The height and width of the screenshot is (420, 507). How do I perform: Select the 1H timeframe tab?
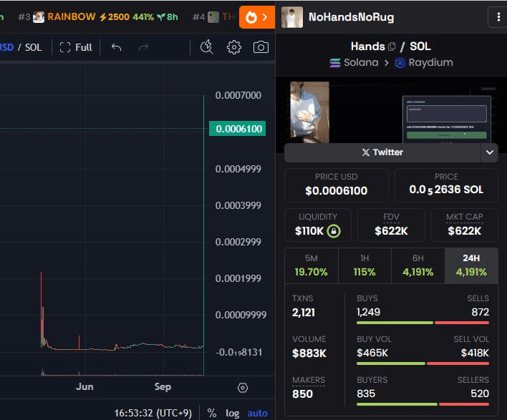pos(364,265)
